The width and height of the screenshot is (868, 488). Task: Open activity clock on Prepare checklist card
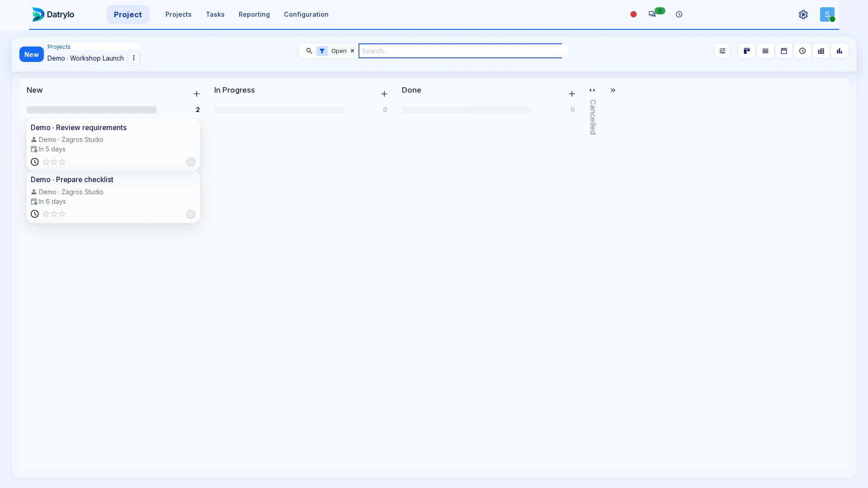pyautogui.click(x=35, y=214)
